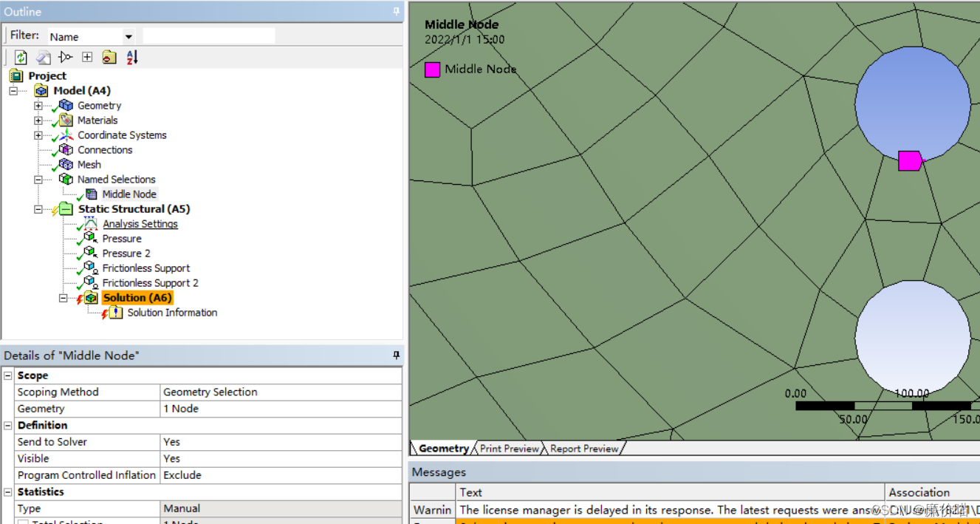Select Pressure 2 label in the outline tree

coord(126,254)
